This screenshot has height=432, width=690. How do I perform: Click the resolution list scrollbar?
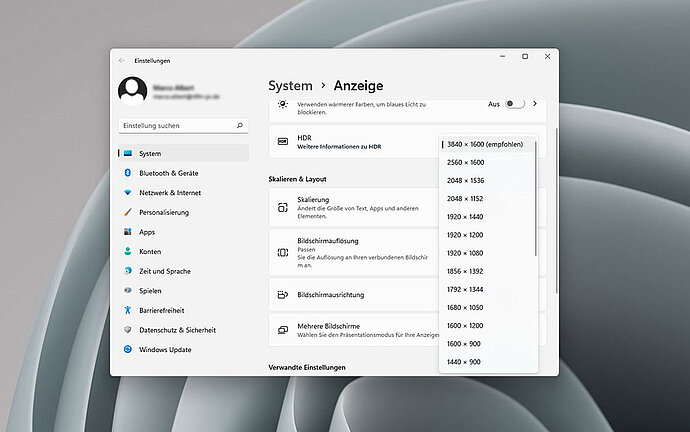tap(536, 198)
